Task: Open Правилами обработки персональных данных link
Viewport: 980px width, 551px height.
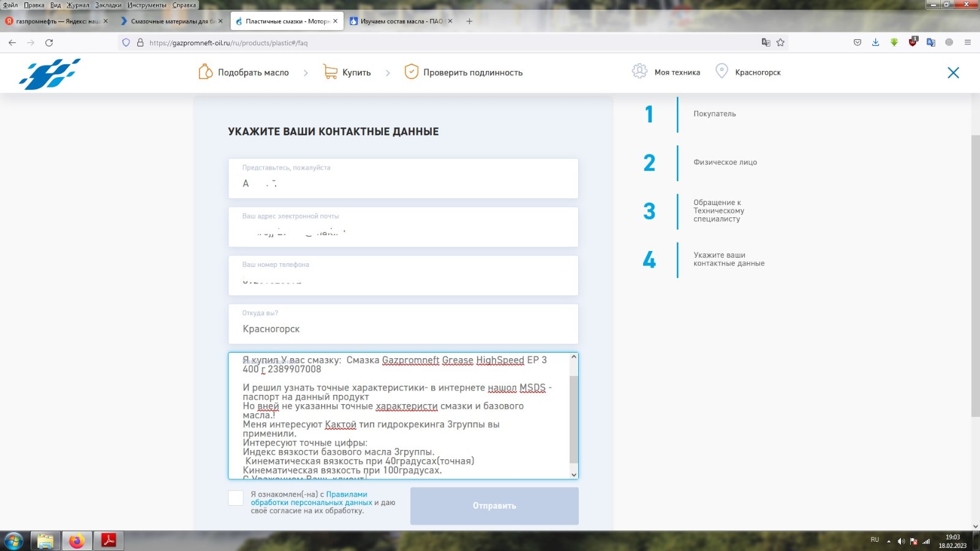Action: [312, 498]
